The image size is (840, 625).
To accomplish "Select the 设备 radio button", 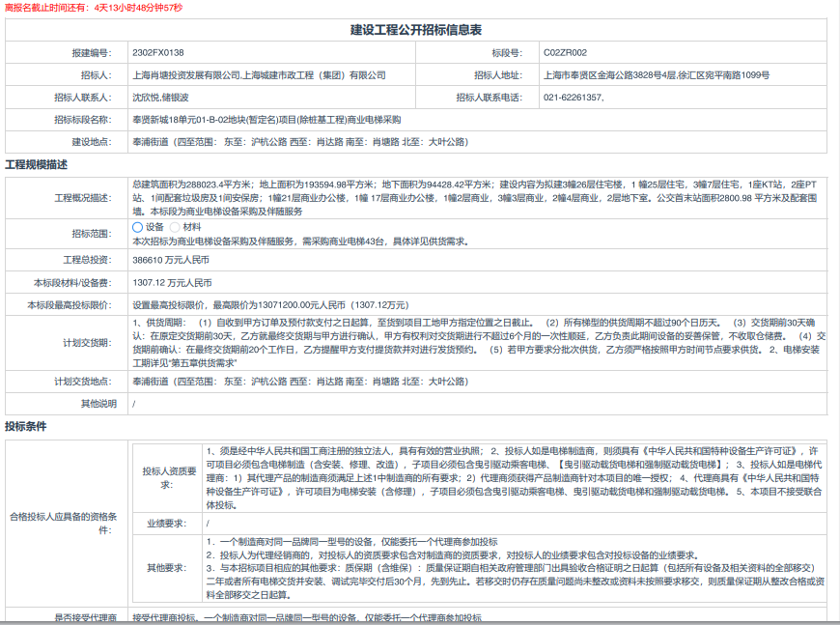I will (x=137, y=227).
